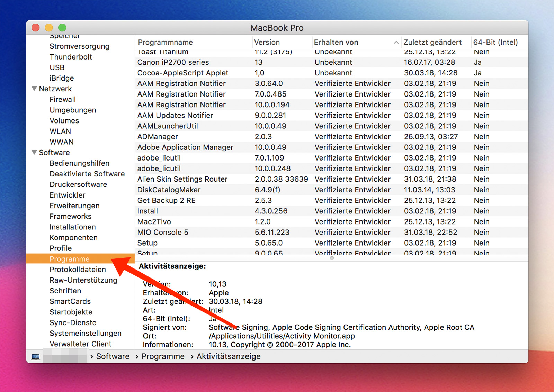Select SmartCards in the sidebar

tap(70, 301)
